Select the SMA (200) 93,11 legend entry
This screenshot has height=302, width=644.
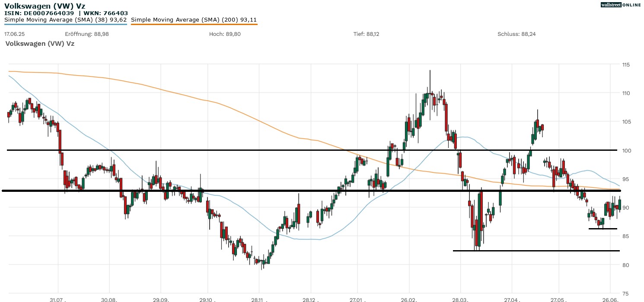coord(194,20)
